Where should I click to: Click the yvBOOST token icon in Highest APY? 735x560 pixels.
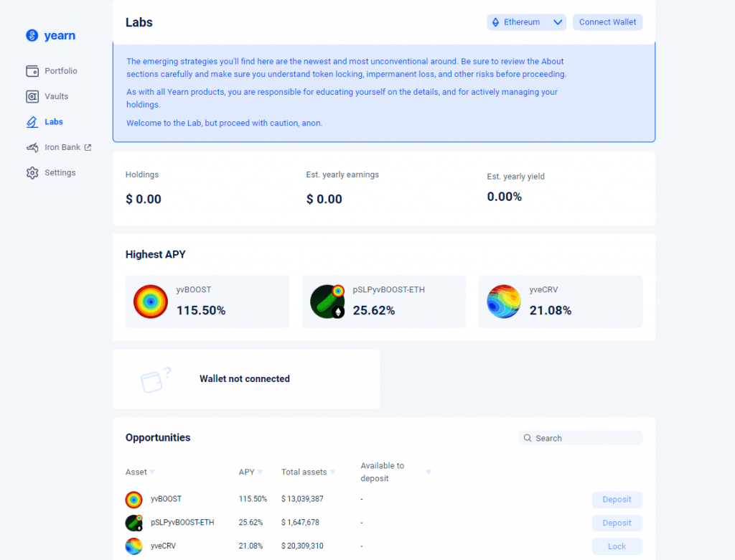[151, 302]
